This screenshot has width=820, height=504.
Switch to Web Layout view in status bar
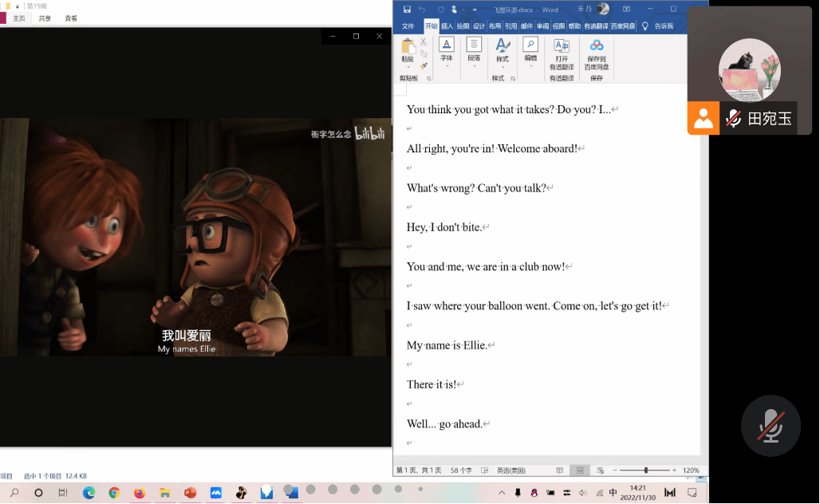click(x=599, y=471)
